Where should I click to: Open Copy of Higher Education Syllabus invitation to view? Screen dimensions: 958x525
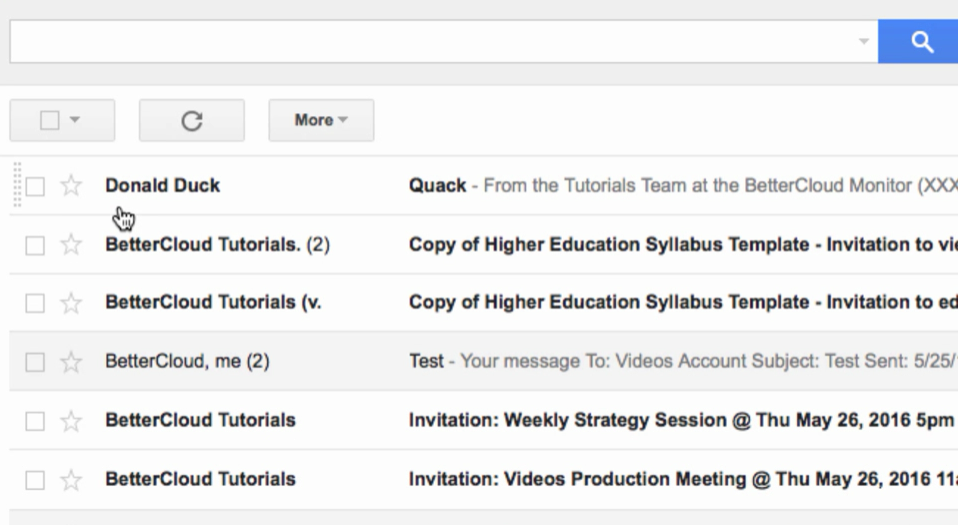(683, 244)
